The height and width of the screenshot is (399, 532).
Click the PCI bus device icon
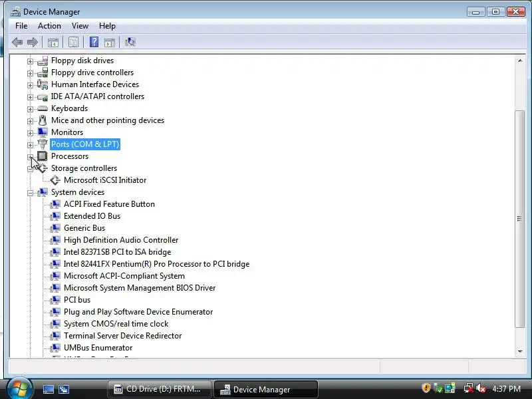click(55, 300)
